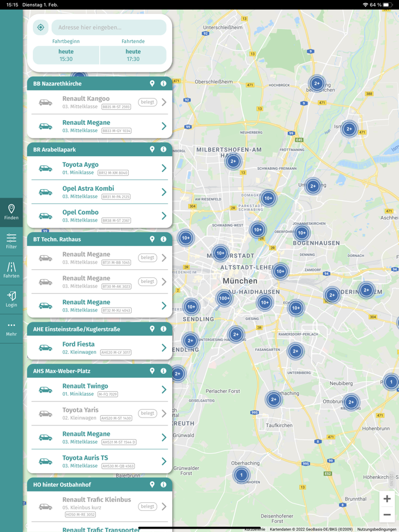Open Toyota Auris TS details chevron
Viewport: 399px width, 532px height.
[x=164, y=461]
